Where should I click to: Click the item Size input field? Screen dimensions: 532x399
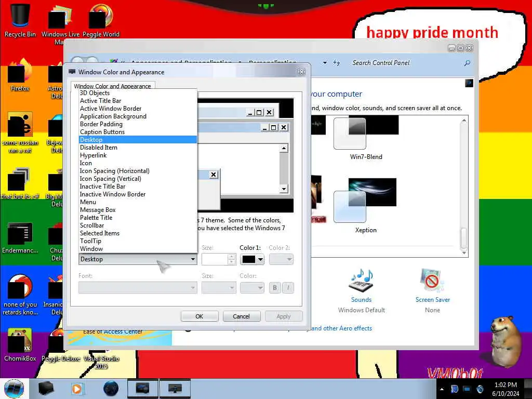pyautogui.click(x=215, y=260)
